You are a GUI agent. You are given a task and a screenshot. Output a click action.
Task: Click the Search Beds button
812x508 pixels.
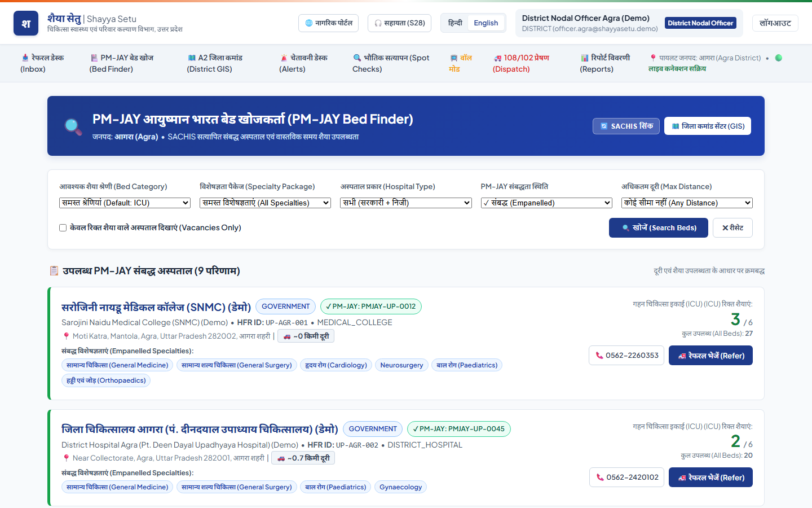(x=659, y=228)
